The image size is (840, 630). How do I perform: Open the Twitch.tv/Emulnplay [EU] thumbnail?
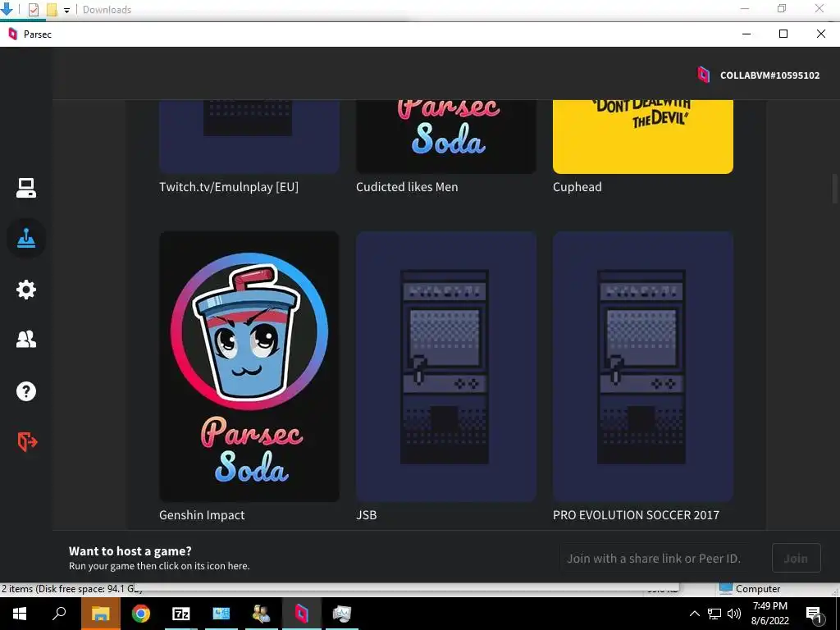(x=249, y=137)
